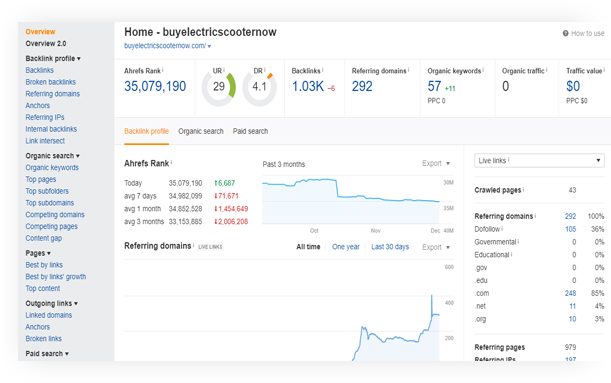Click info icon beside Organic traffic metric
The image size is (611, 383).
click(x=547, y=70)
